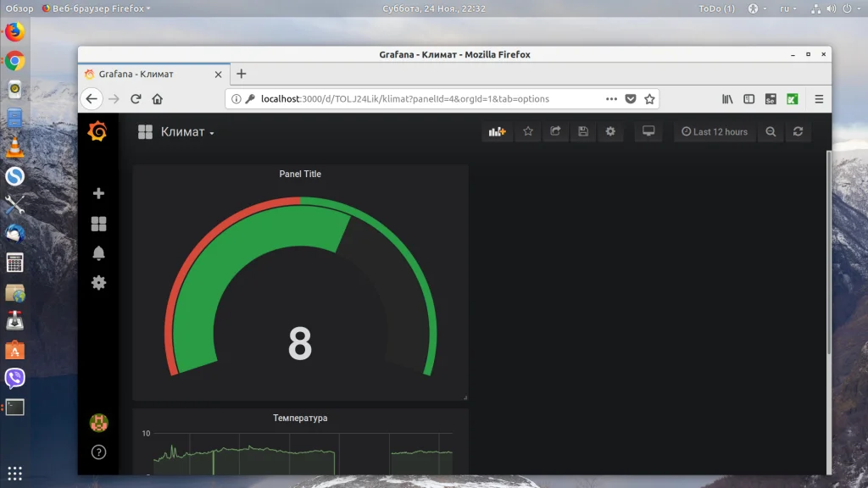Open the Last 12 hours time picker
Viewport: 868px width, 488px height.
pyautogui.click(x=715, y=132)
